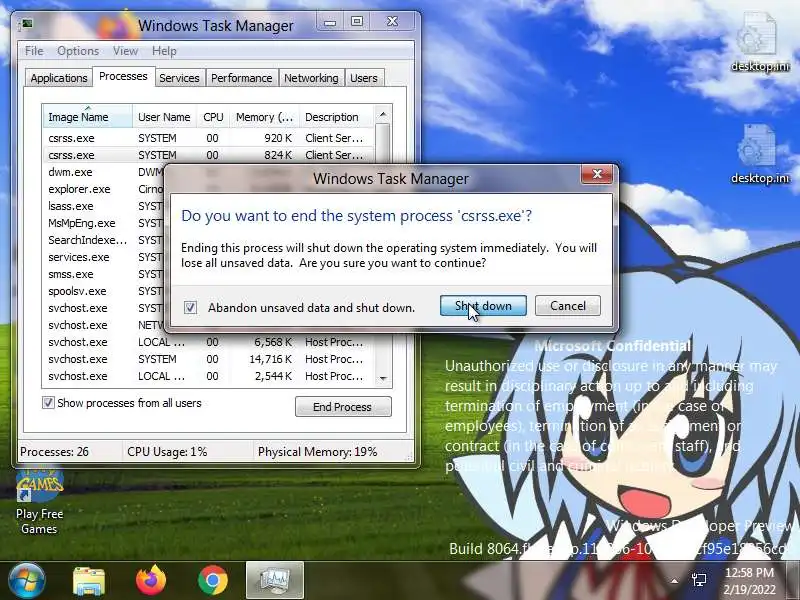Switch to the Performance tab

(x=242, y=78)
